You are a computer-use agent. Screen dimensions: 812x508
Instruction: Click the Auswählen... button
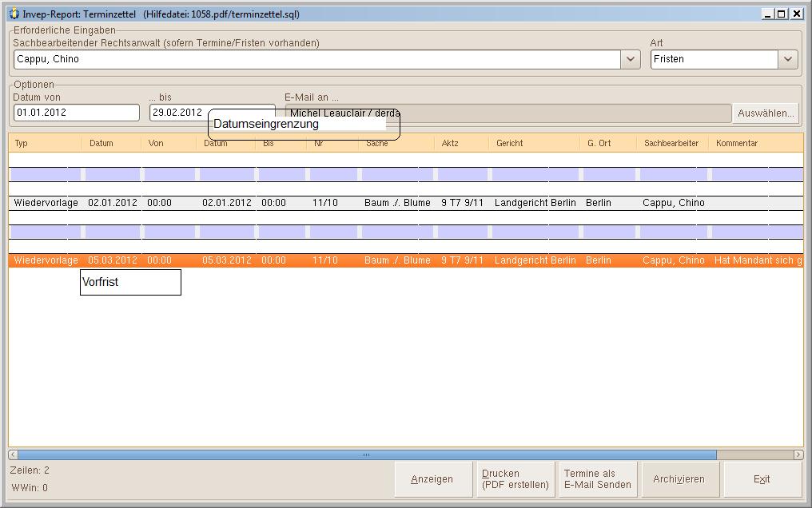click(766, 113)
